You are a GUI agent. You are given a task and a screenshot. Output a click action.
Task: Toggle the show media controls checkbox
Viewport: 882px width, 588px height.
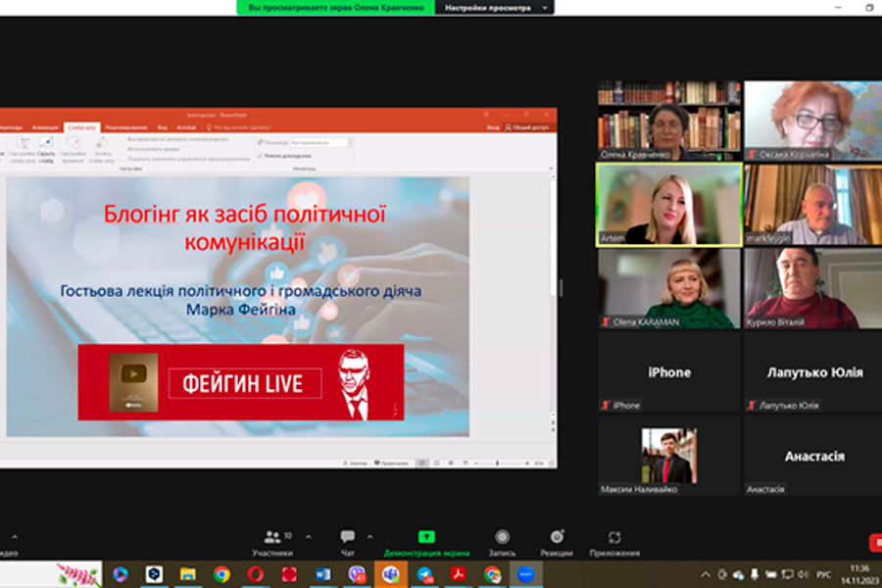point(123,159)
